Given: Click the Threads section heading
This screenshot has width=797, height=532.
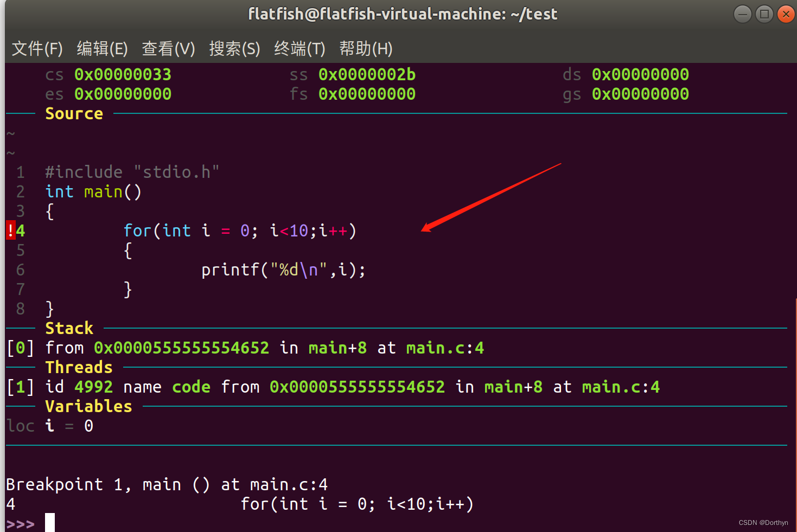Looking at the screenshot, I should 79,367.
